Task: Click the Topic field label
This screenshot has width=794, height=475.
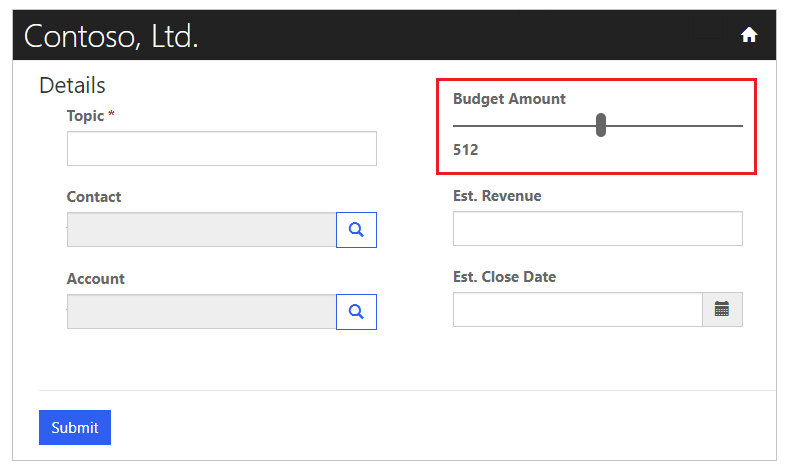Action: tap(86, 116)
